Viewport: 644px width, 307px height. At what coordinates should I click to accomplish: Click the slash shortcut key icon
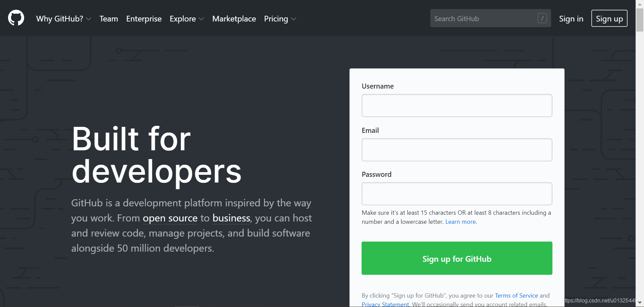(542, 18)
